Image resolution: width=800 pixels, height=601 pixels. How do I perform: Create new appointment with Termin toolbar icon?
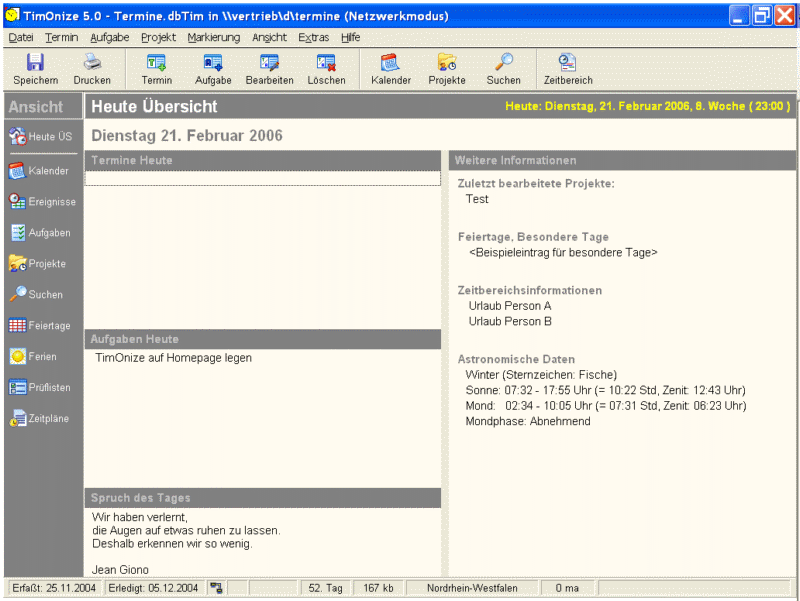157,69
